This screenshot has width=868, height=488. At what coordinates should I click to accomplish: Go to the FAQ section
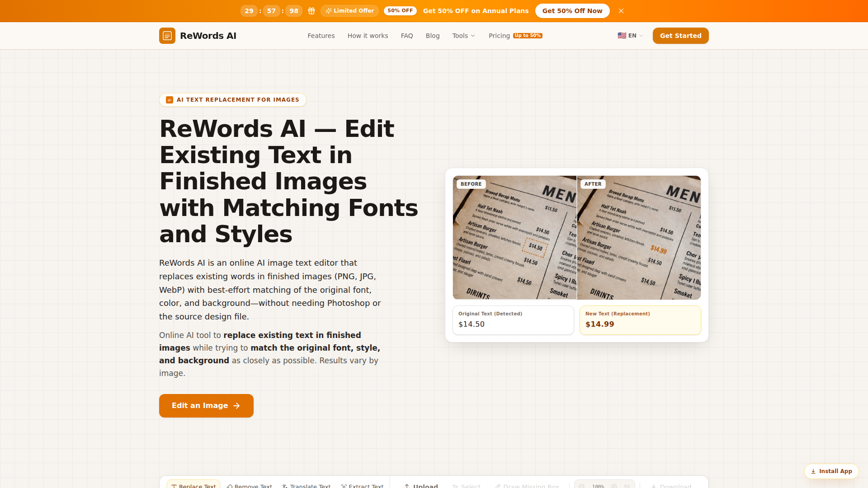[407, 36]
